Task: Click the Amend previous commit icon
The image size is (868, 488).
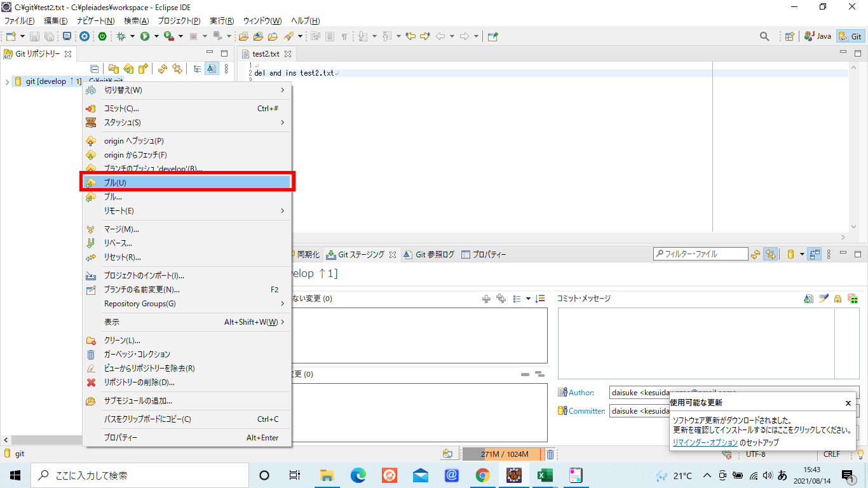Action: (808, 298)
